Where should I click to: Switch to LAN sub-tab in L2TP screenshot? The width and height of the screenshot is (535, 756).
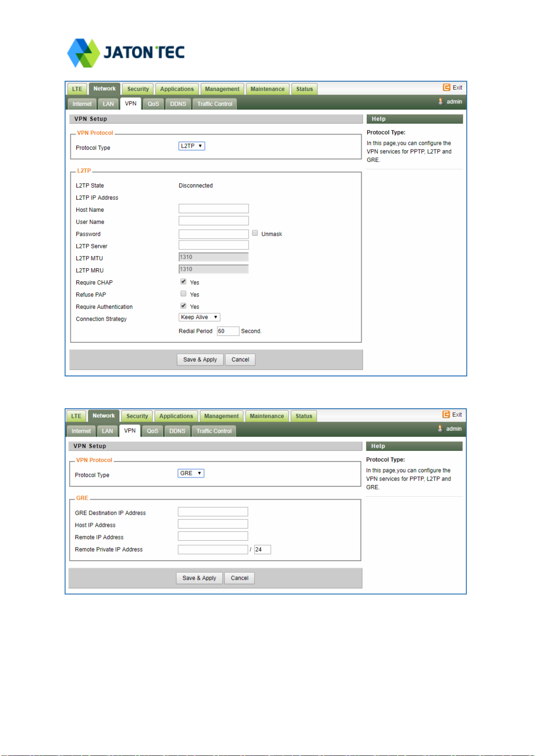[108, 104]
